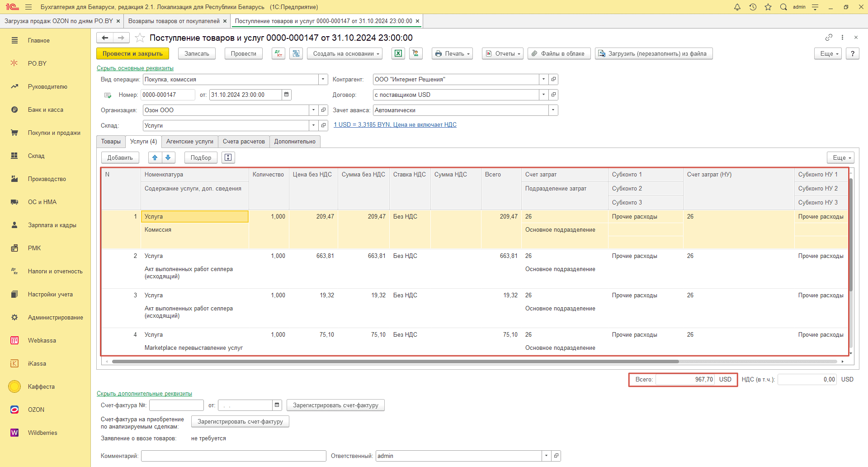This screenshot has height=467, width=868.
Task: Switch to Товары tab
Action: 111,141
